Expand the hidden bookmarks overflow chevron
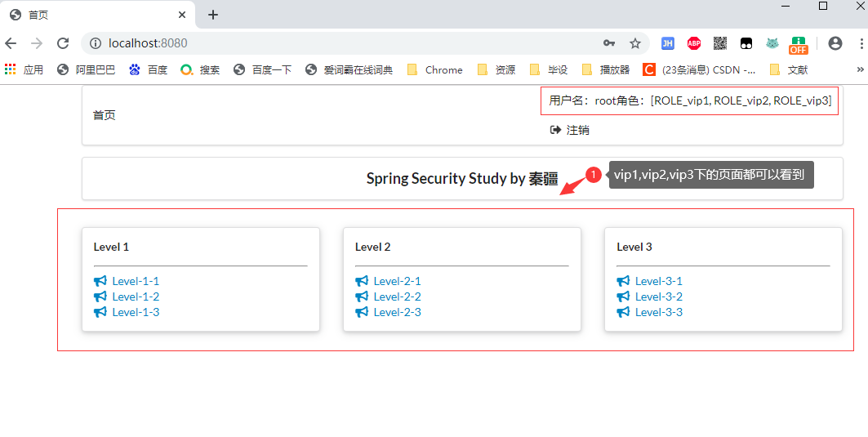 859,70
